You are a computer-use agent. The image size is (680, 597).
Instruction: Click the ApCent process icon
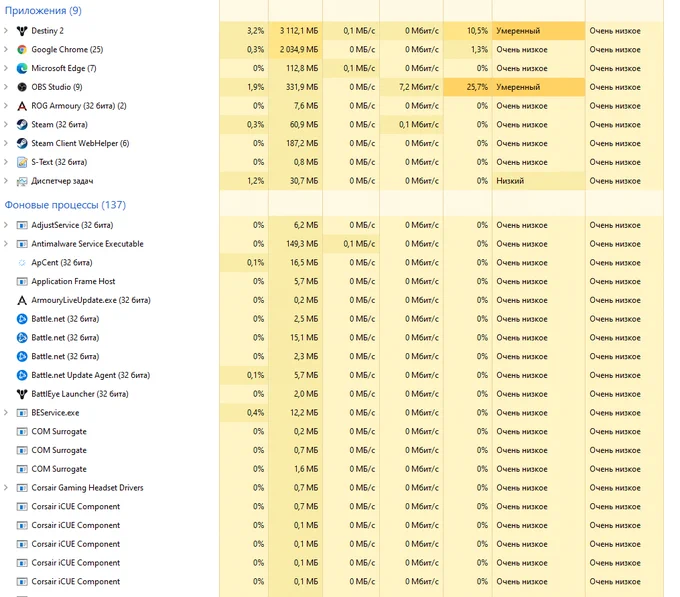22,263
